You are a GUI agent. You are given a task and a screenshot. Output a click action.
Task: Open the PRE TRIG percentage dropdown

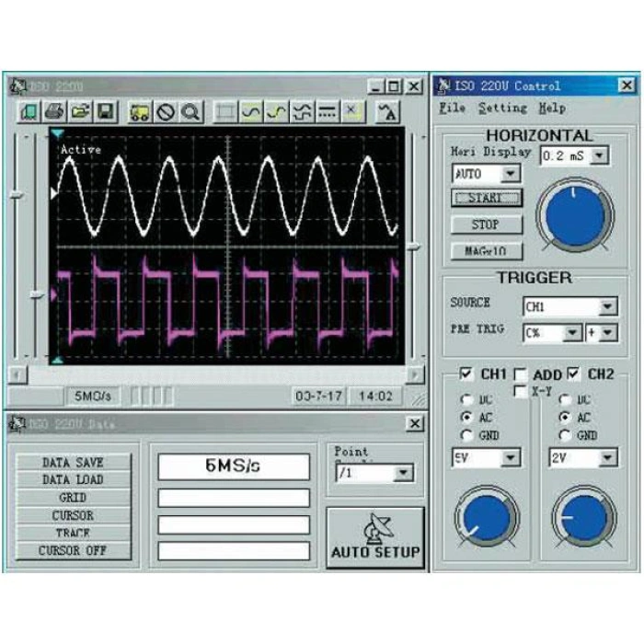571,333
